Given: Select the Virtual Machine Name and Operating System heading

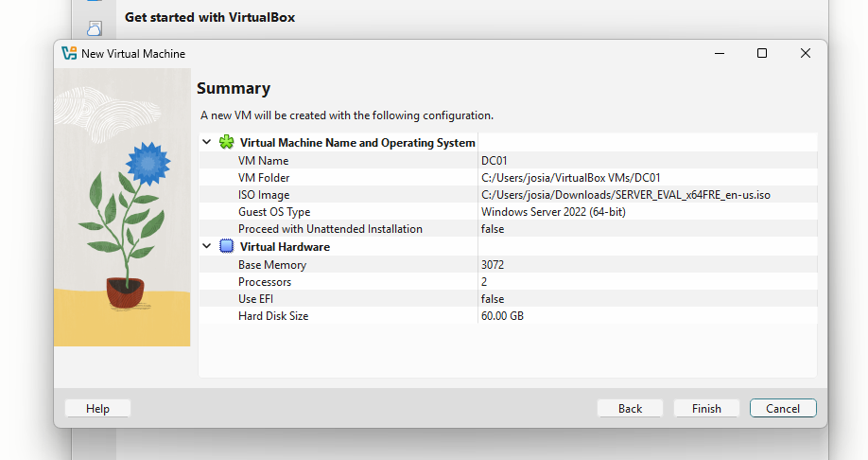Looking at the screenshot, I should 357,142.
